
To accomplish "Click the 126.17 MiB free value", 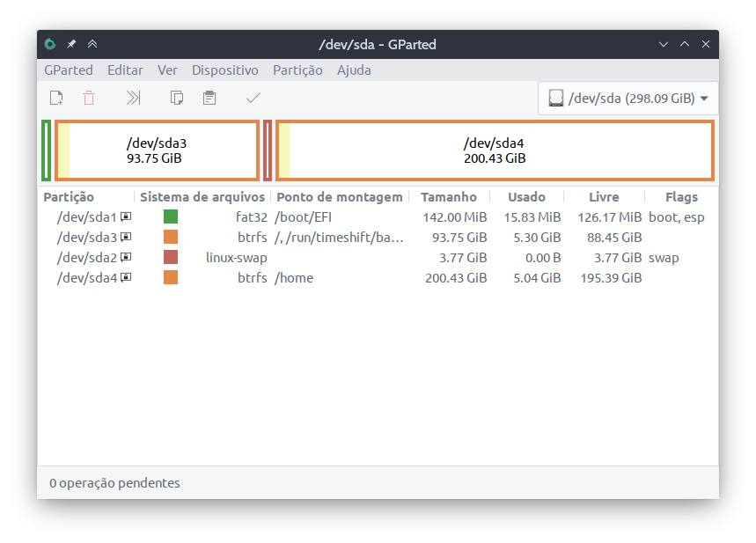I will 609,217.
